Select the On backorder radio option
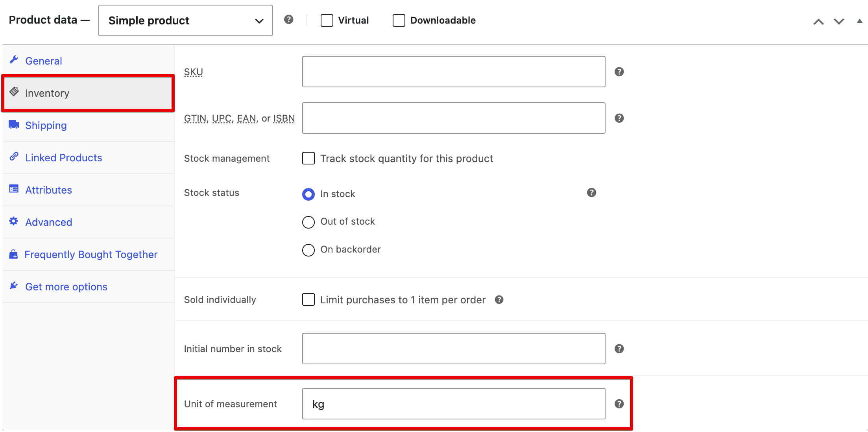 click(308, 250)
